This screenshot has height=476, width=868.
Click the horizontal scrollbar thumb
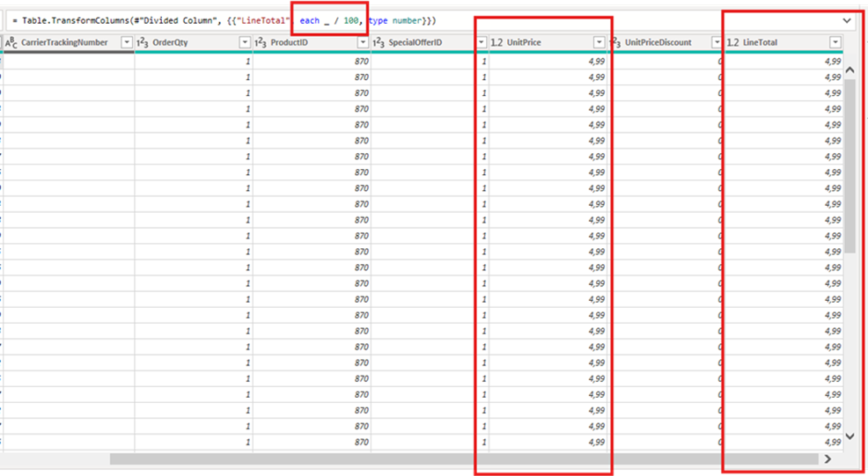tap(464, 458)
